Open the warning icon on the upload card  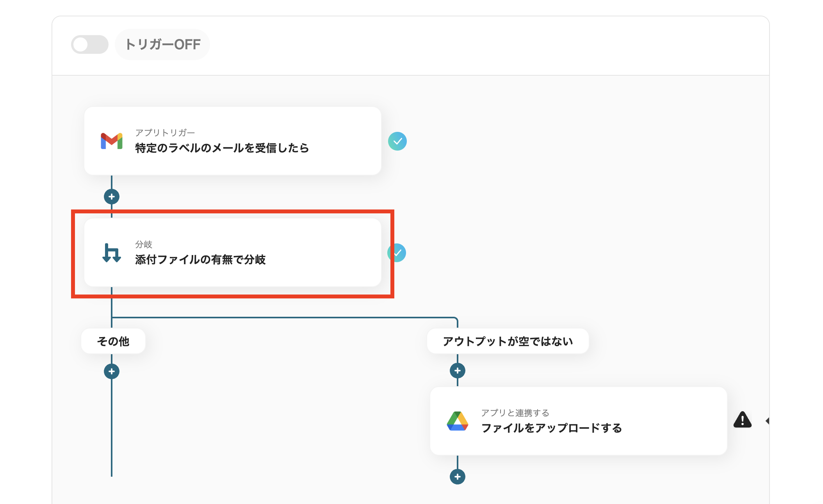[x=742, y=421]
